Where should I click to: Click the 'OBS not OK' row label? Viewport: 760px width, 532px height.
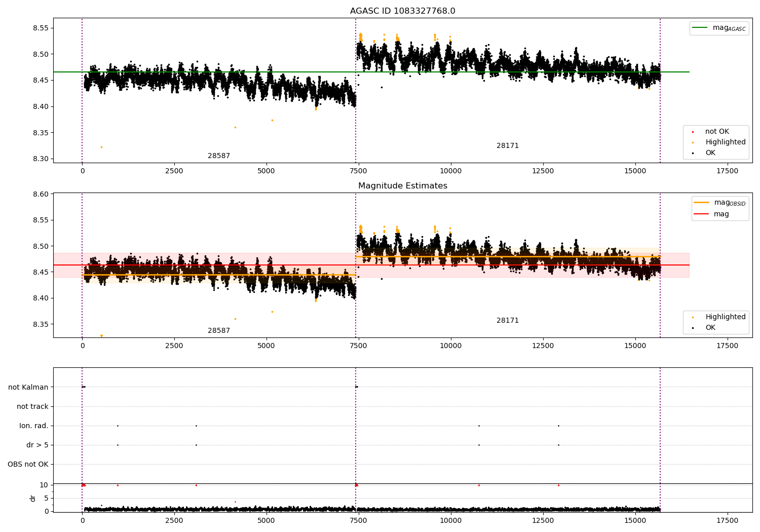pos(28,465)
